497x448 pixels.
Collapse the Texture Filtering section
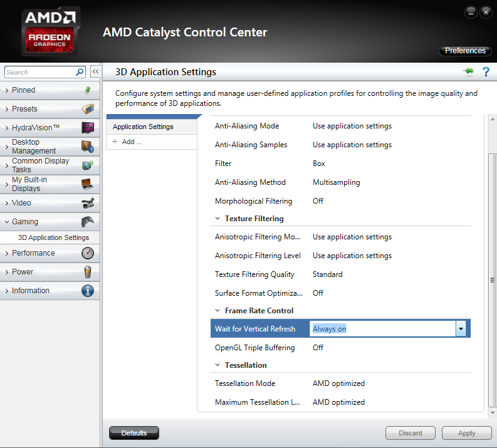217,219
